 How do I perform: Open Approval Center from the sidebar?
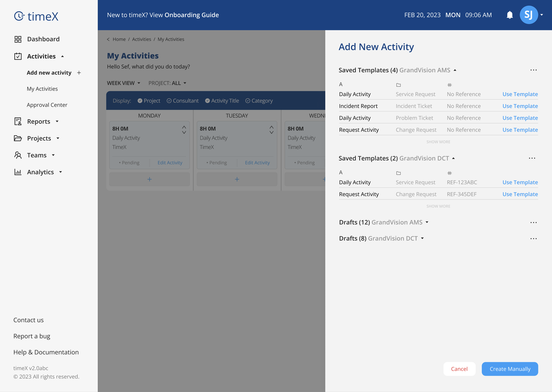pos(47,105)
